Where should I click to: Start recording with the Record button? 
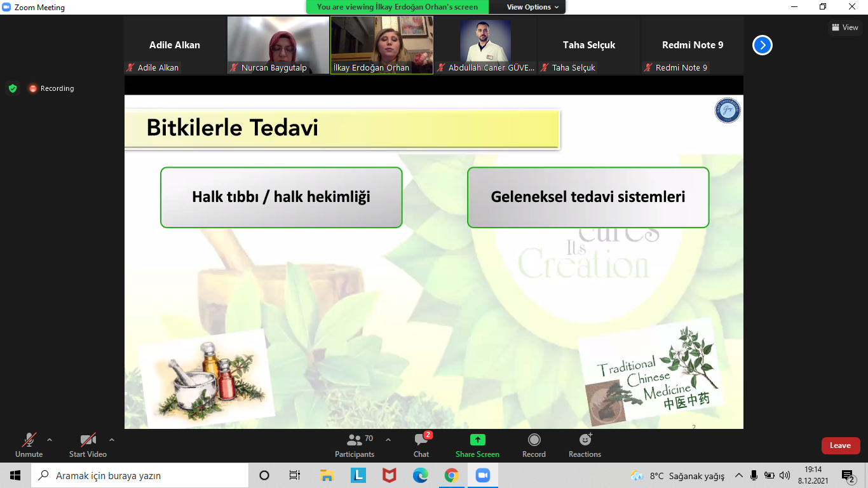[534, 445]
